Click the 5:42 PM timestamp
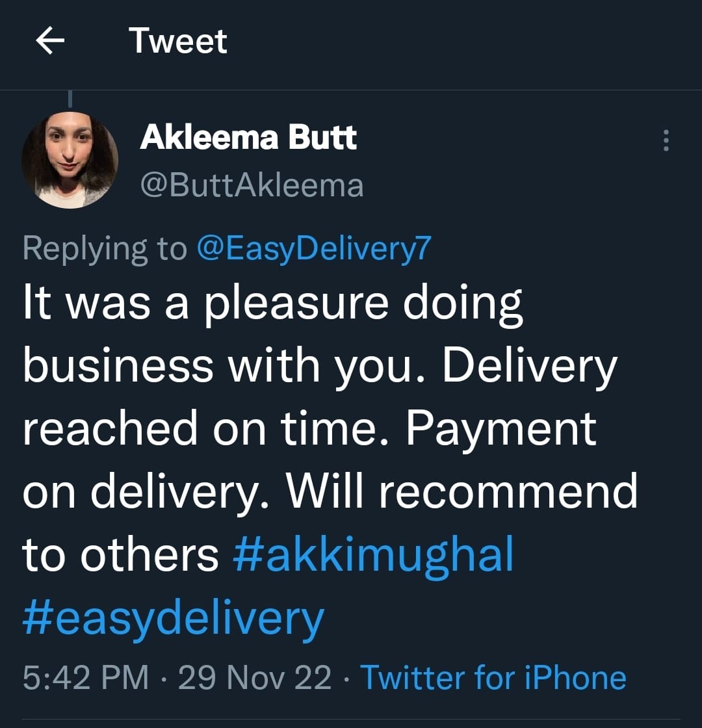The height and width of the screenshot is (728, 702). tap(86, 677)
